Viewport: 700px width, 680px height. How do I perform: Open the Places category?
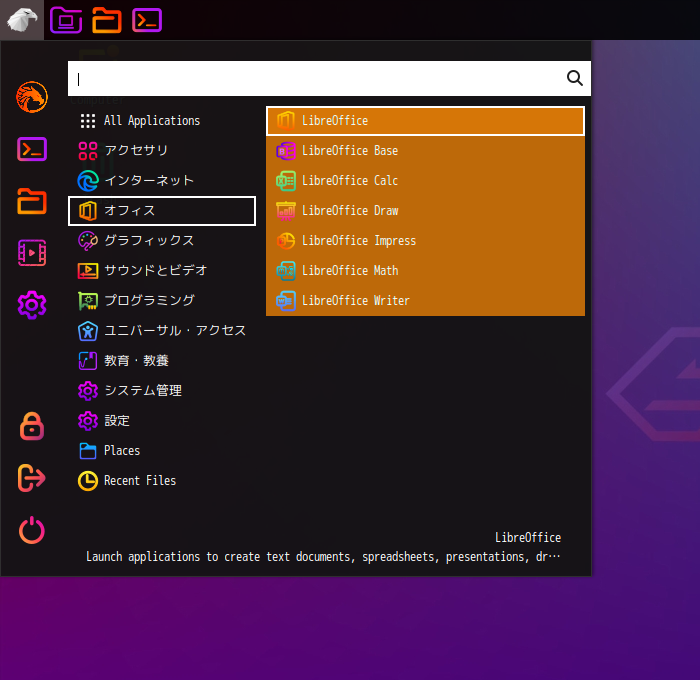click(162, 451)
